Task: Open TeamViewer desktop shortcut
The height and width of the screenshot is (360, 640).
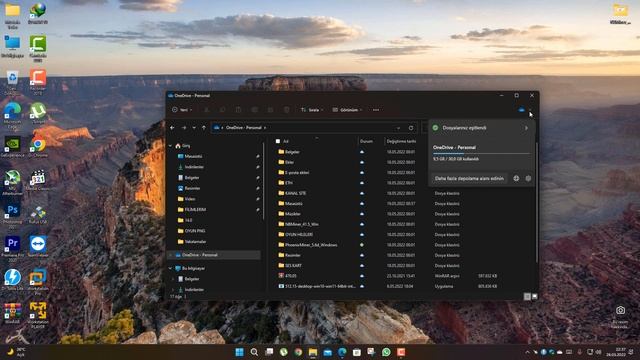Action: point(38,247)
